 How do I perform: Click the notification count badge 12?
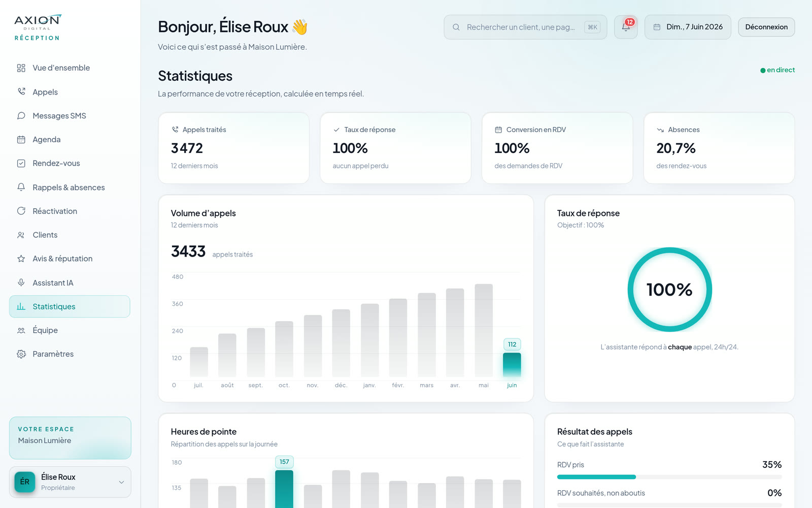[x=630, y=22]
